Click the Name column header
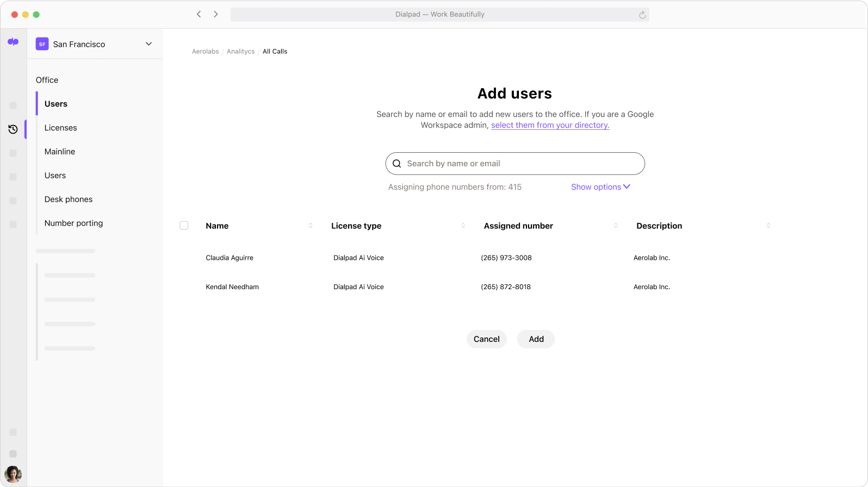868x487 pixels. click(x=217, y=226)
